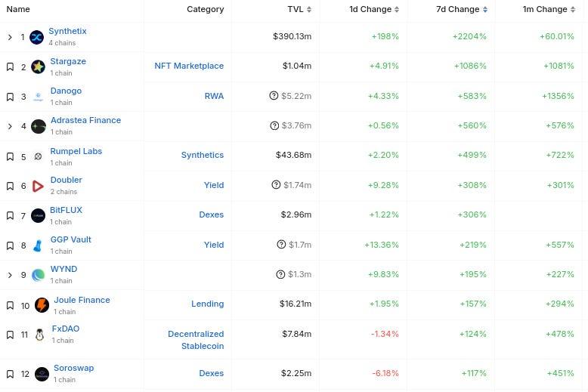Expand the Synthetix row chevron
Screen dimensions: 588x392
10,37
